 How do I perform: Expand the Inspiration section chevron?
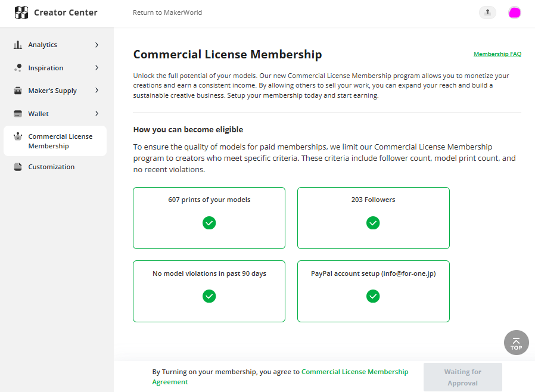[x=97, y=67]
